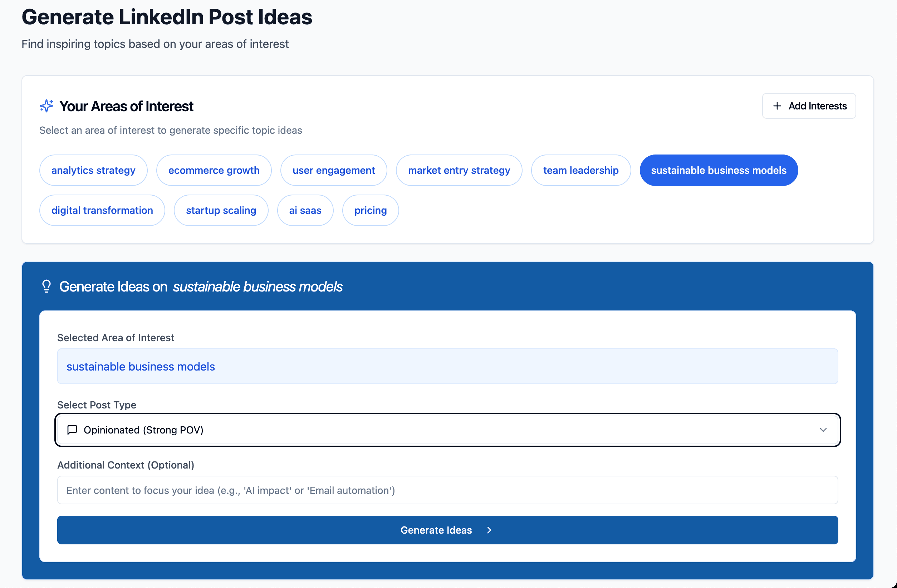Pick the team leadership interest chip
The width and height of the screenshot is (897, 588).
click(580, 170)
